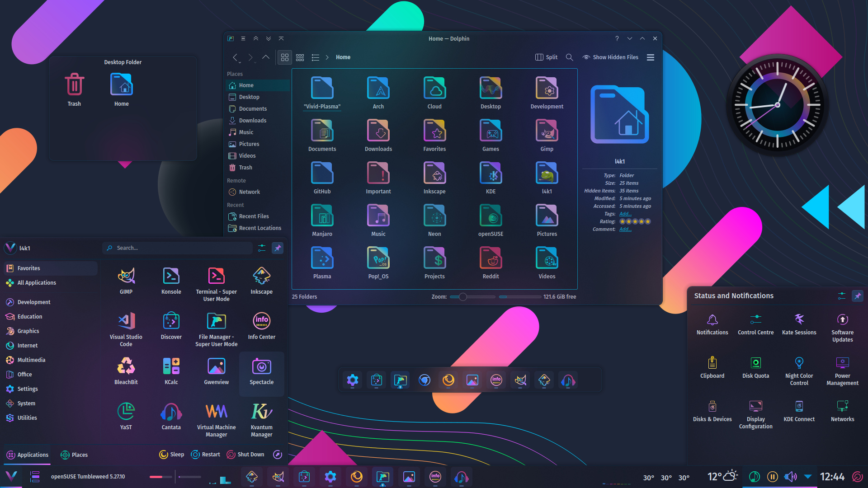
Task: Click the launcher Search field
Action: (x=178, y=248)
